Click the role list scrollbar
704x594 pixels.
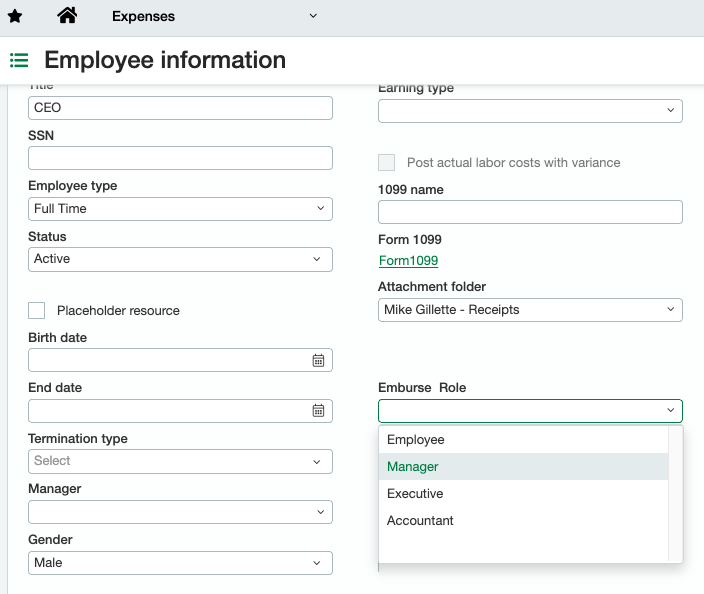click(675, 493)
